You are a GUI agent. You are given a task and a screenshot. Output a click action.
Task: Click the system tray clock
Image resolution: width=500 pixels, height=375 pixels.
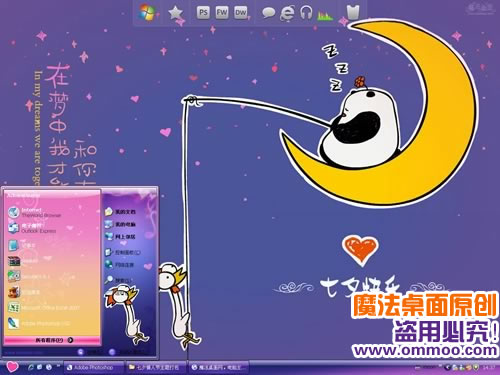pos(489,367)
